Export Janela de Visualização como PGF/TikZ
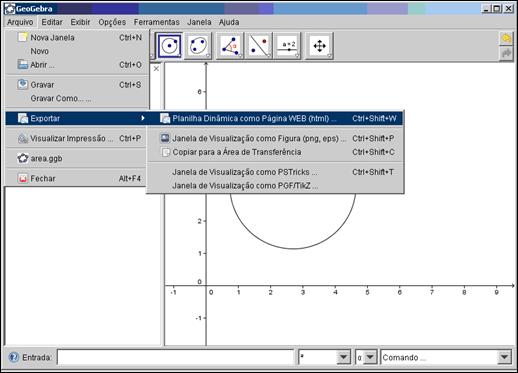The width and height of the screenshot is (518, 373). pyautogui.click(x=275, y=186)
